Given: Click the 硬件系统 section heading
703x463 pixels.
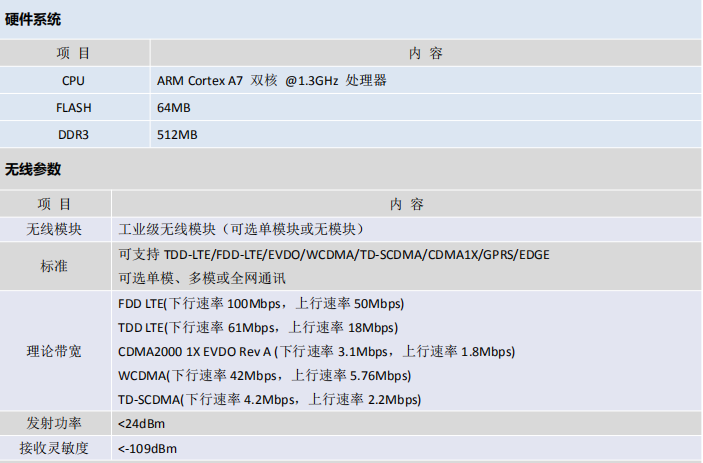Looking at the screenshot, I should 33,20.
